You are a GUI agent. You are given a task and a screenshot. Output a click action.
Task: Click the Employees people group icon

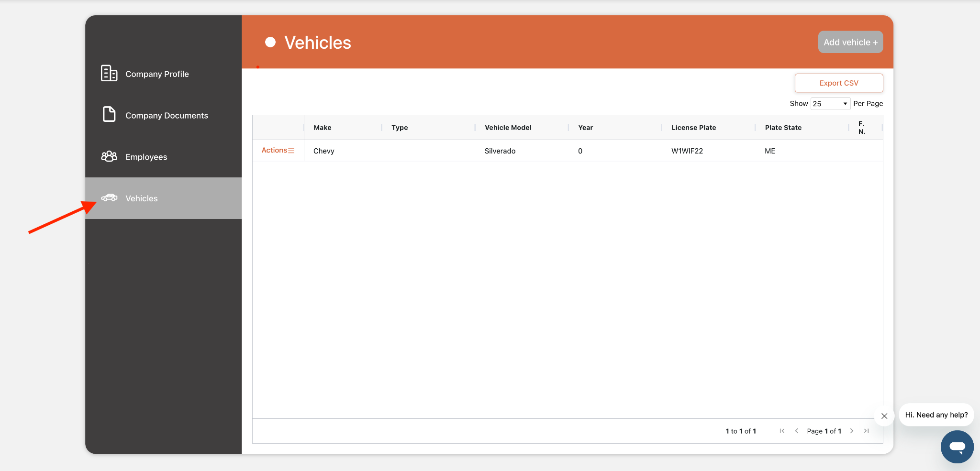point(109,156)
